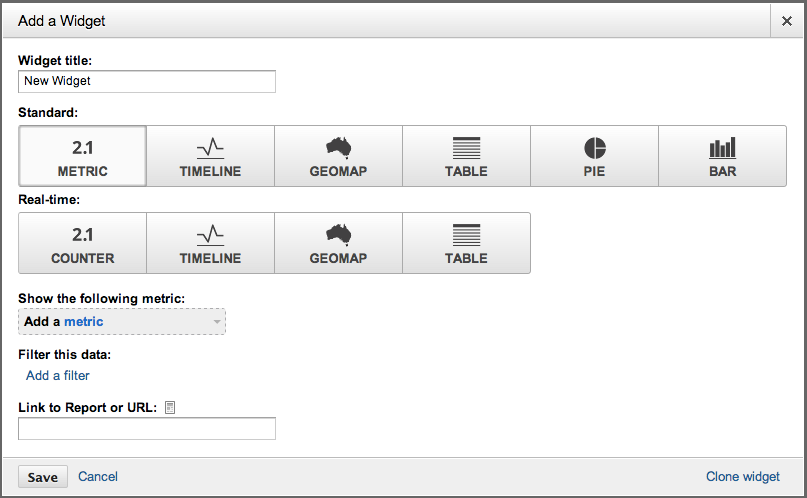Image resolution: width=807 pixels, height=498 pixels.
Task: Select the Bar chart widget type
Action: pos(722,156)
